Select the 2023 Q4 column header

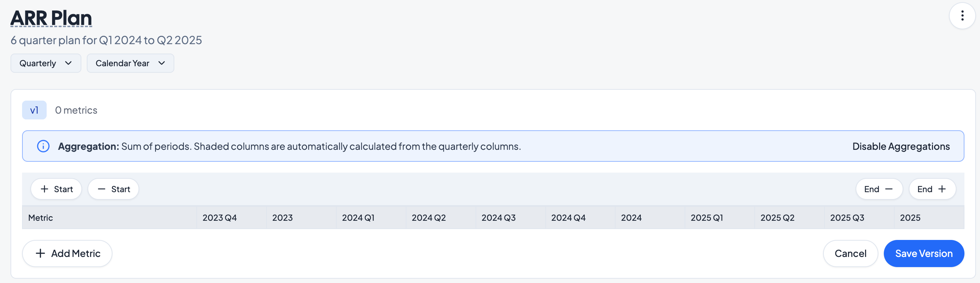tap(220, 217)
